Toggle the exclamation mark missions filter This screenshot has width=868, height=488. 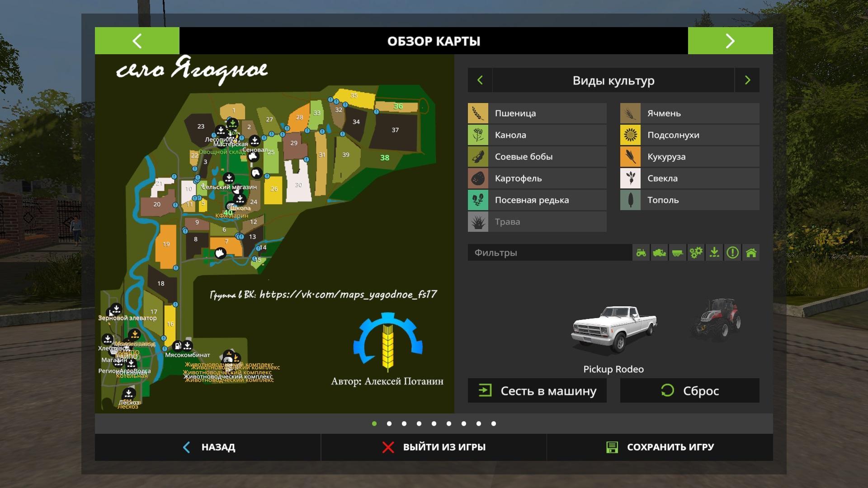tap(732, 253)
